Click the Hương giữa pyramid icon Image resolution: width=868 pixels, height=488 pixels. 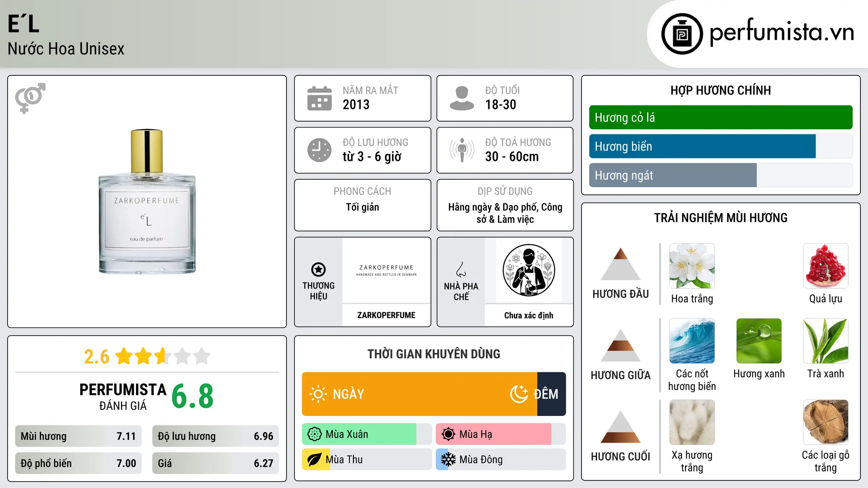tap(620, 345)
